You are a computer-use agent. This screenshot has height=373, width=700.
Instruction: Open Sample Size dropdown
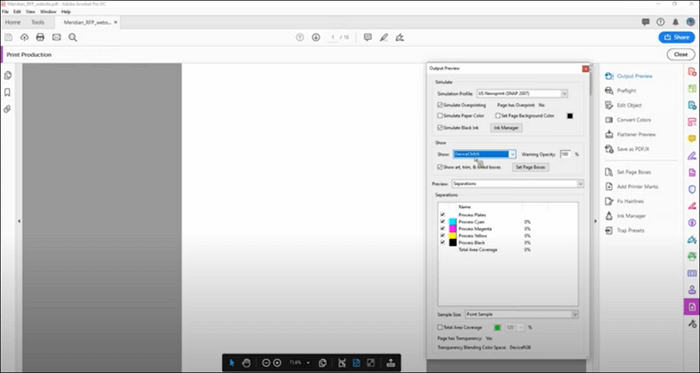pyautogui.click(x=521, y=315)
